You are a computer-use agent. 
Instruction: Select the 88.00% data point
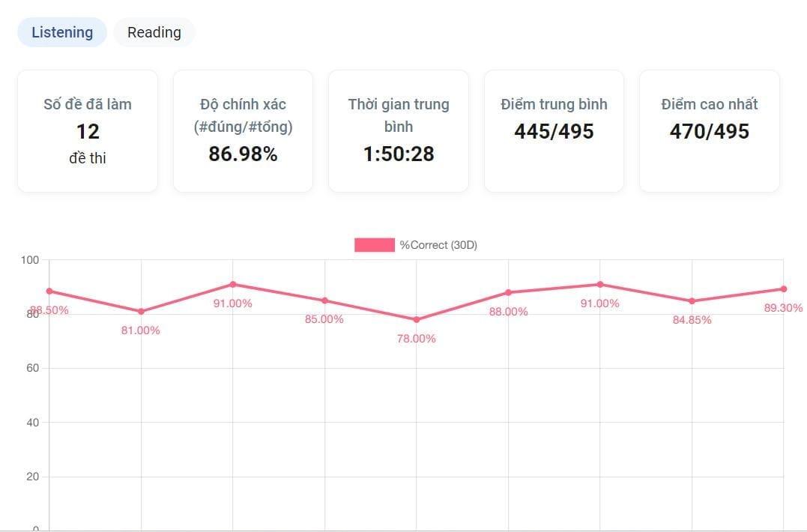click(x=508, y=292)
